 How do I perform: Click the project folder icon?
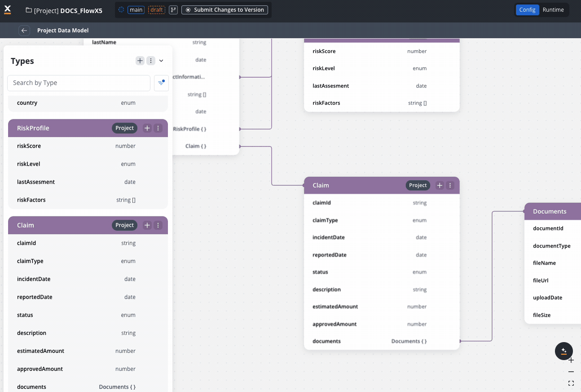point(29,10)
